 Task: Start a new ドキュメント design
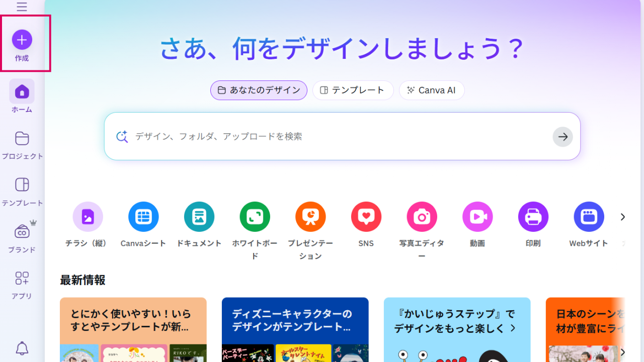click(x=199, y=217)
